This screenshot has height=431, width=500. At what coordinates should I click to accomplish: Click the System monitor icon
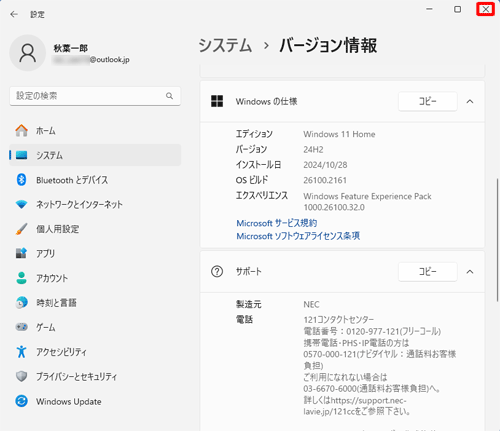coord(22,155)
